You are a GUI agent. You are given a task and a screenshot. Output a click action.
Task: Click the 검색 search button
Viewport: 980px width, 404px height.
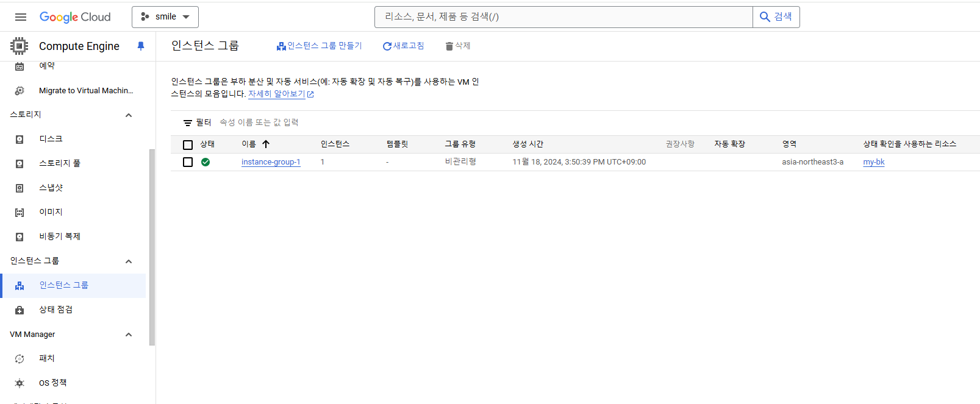(776, 17)
